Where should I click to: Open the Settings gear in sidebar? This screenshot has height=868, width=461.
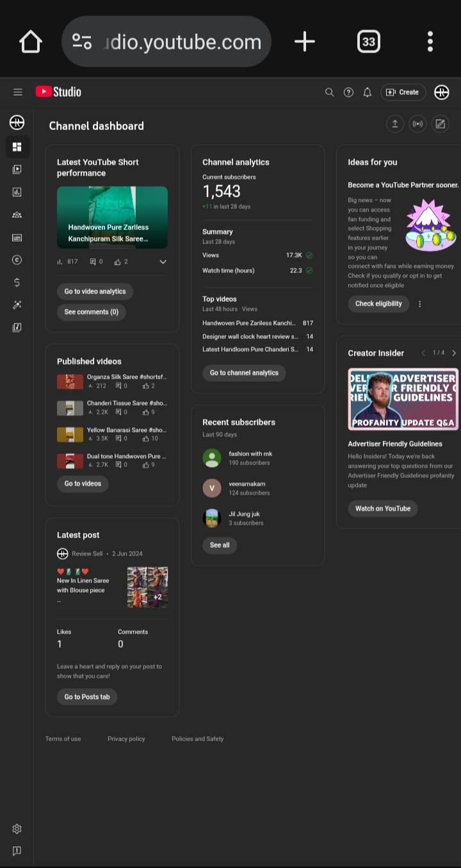pyautogui.click(x=17, y=829)
